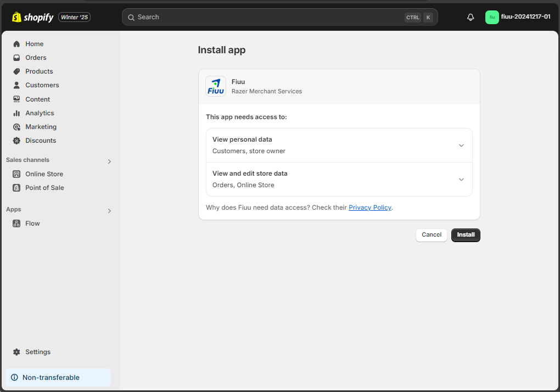Cancel app installation
The height and width of the screenshot is (392, 560).
[432, 235]
